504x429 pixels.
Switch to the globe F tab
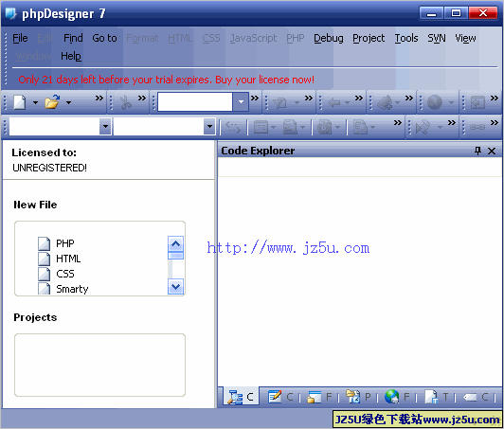click(x=397, y=397)
